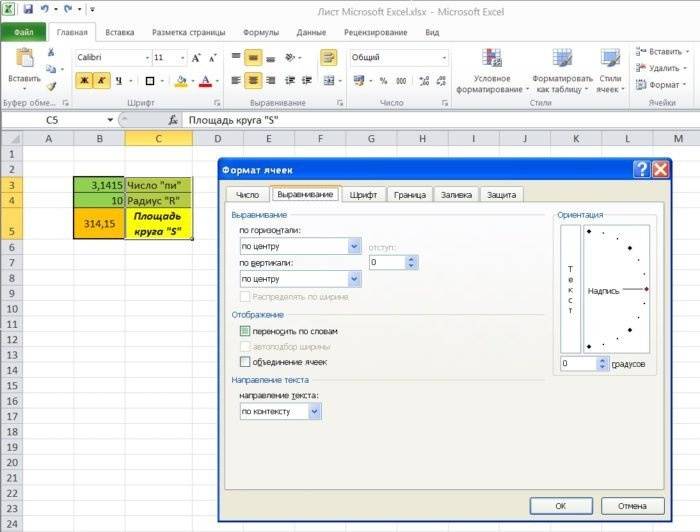700x532 pixels.
Task: Toggle bold formatting in the ribbon
Action: [x=84, y=80]
